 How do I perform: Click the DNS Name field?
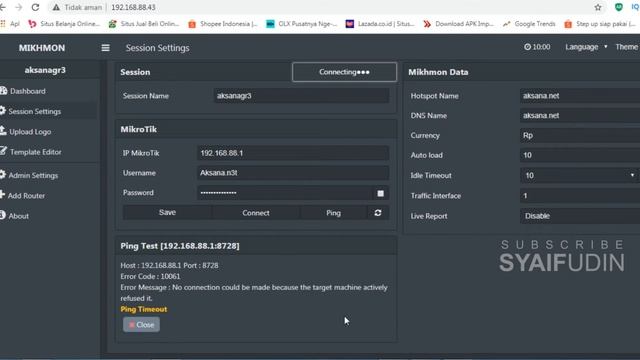click(x=580, y=116)
